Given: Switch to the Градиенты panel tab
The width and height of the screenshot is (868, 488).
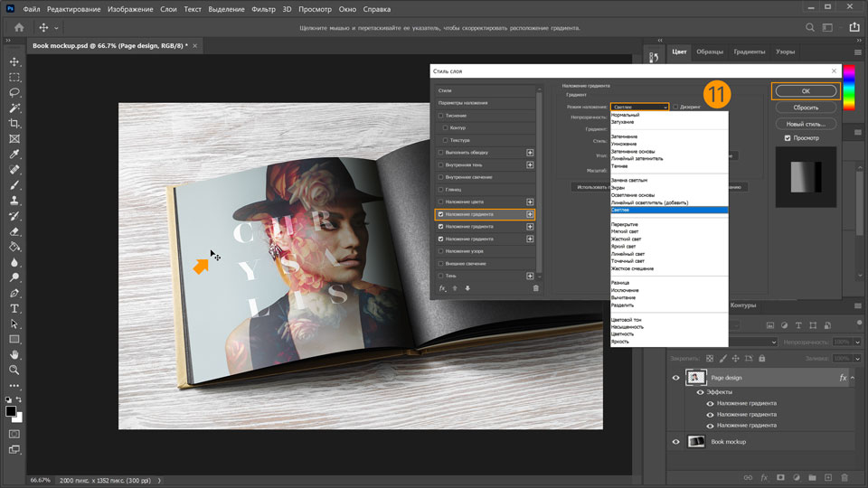Looking at the screenshot, I should (x=749, y=52).
